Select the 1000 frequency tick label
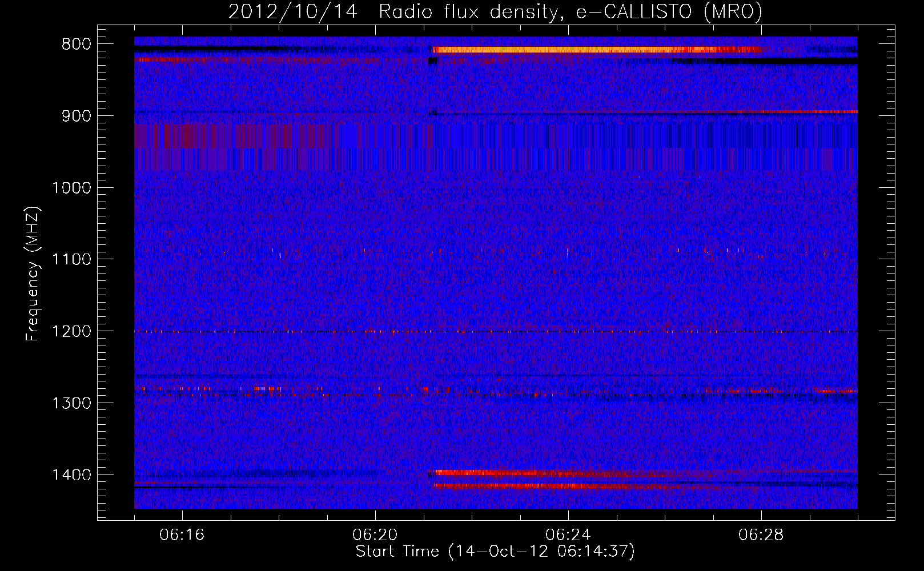Viewport: 924px width, 571px height. click(71, 188)
